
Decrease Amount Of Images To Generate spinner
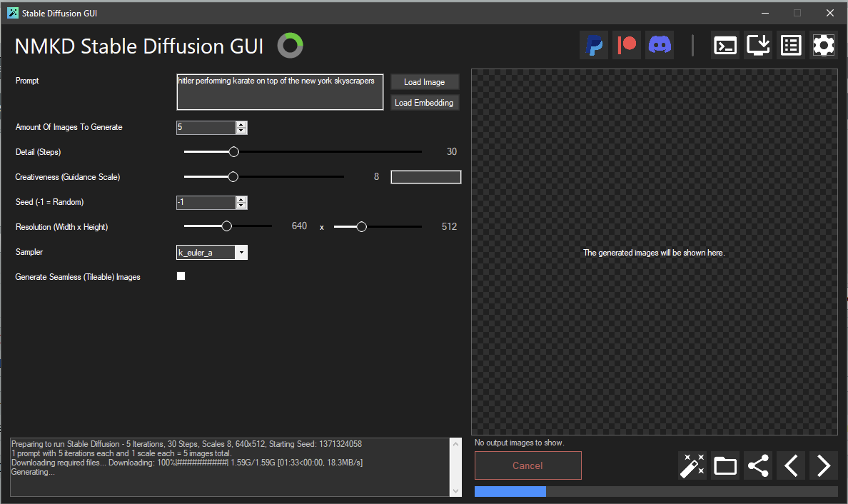click(x=241, y=131)
